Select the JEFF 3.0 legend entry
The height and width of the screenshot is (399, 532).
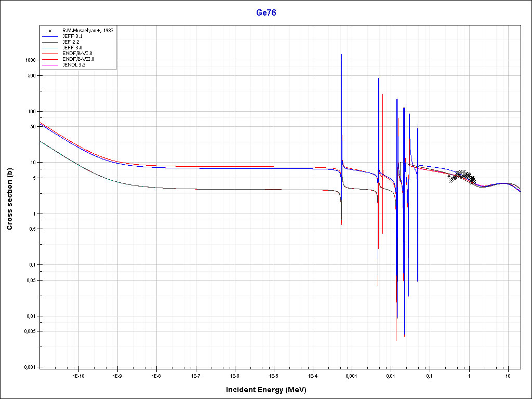tap(72, 48)
